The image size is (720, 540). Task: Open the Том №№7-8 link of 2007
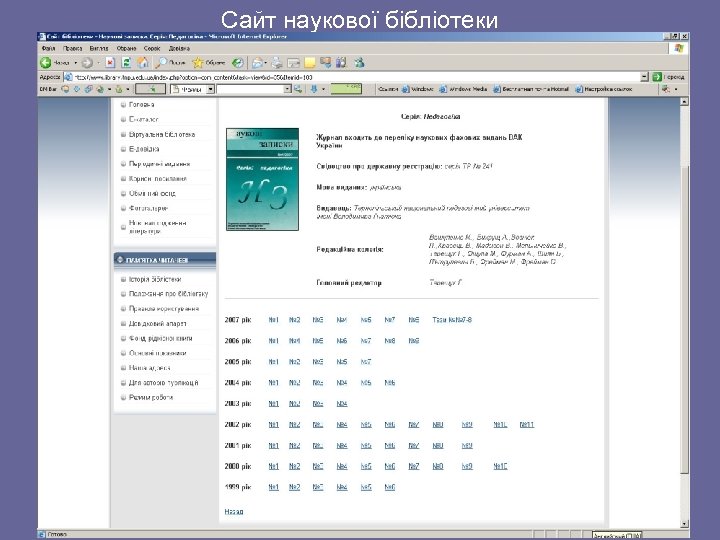(452, 320)
